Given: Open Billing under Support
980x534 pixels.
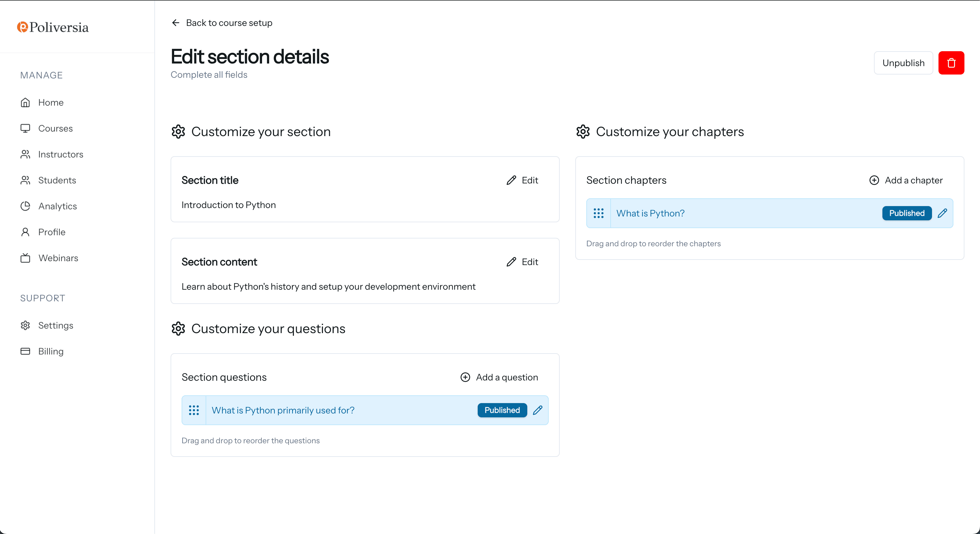Looking at the screenshot, I should pos(51,351).
